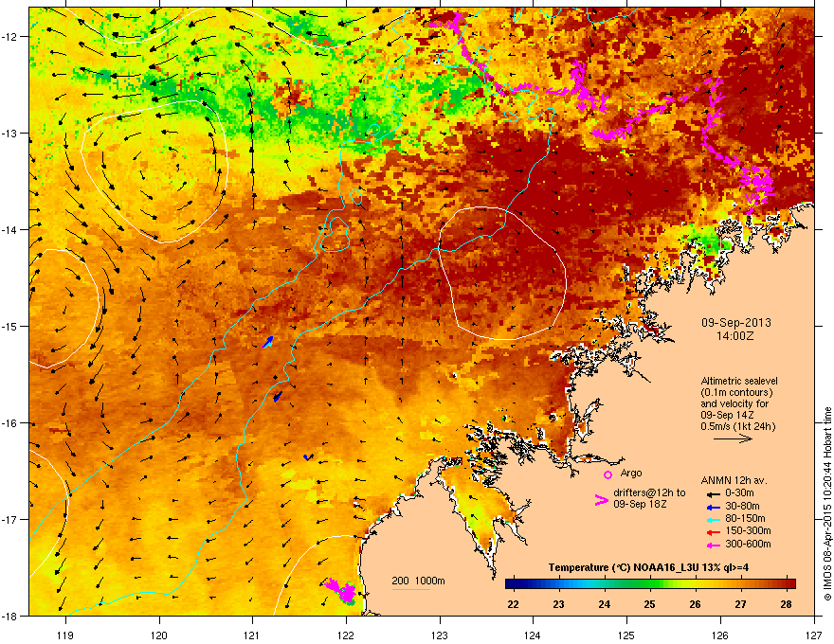This screenshot has height=644, width=834.
Task: Click the magenta drifters chevron legend symbol
Action: (x=601, y=500)
